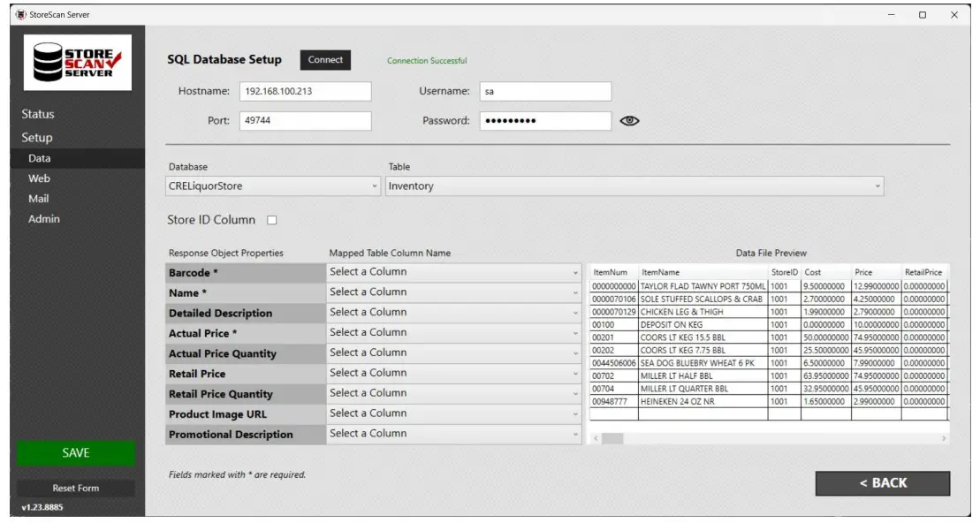Click the Hostname input field
The width and height of the screenshot is (980, 523).
(x=305, y=91)
